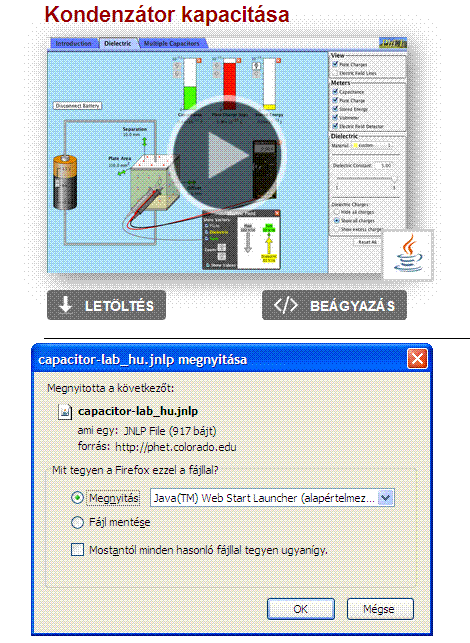Cancel with the Mégse button

(x=380, y=609)
